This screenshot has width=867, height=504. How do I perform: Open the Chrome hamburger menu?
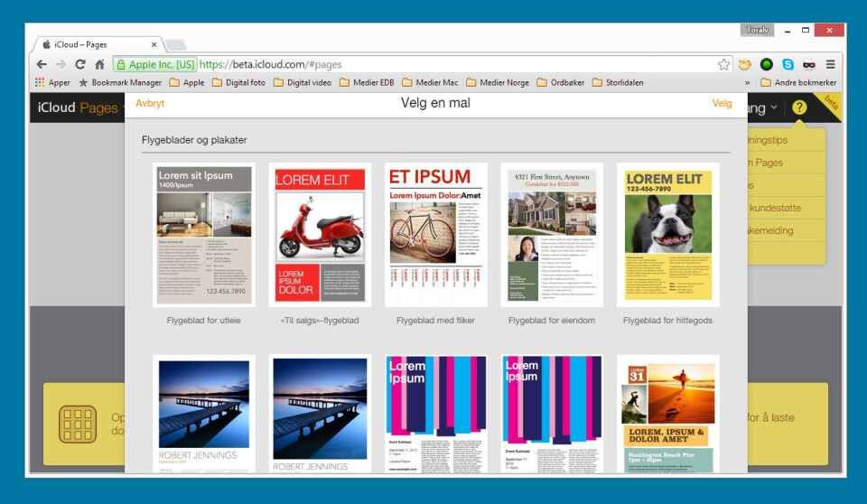pyautogui.click(x=830, y=64)
